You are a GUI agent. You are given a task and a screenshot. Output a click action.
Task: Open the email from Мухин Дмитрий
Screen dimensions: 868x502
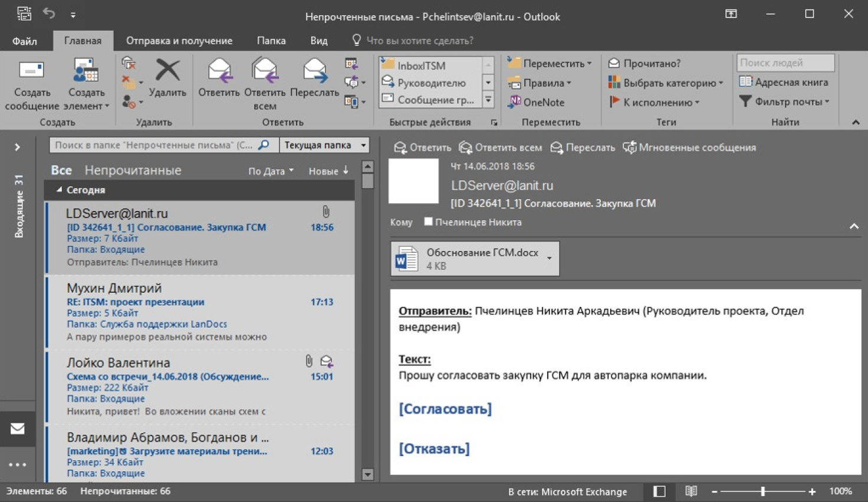click(x=200, y=312)
